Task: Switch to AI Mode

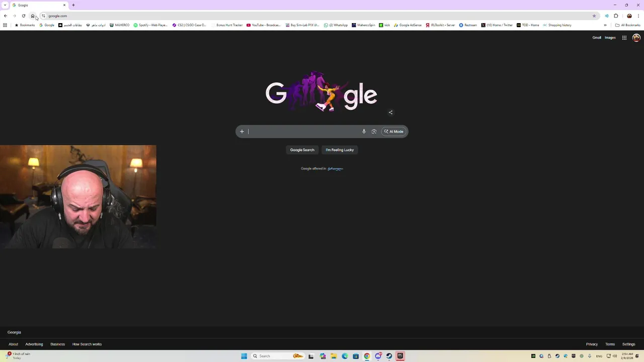Action: click(394, 132)
